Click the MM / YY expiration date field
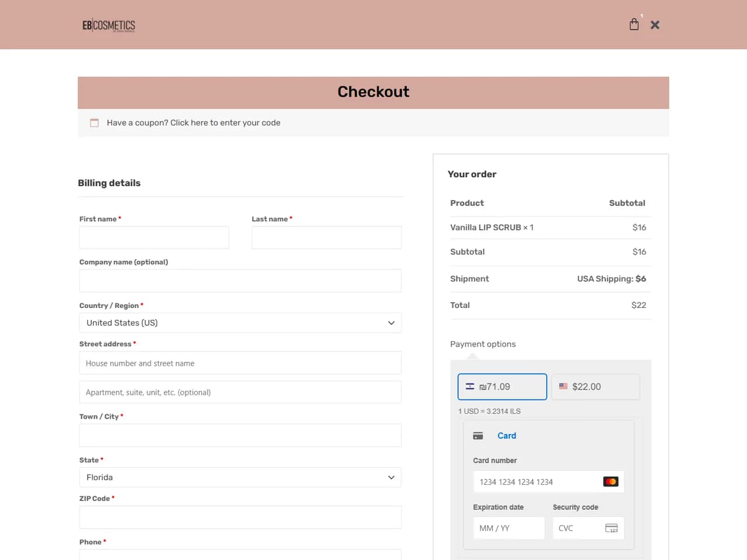747x560 pixels. click(x=509, y=528)
